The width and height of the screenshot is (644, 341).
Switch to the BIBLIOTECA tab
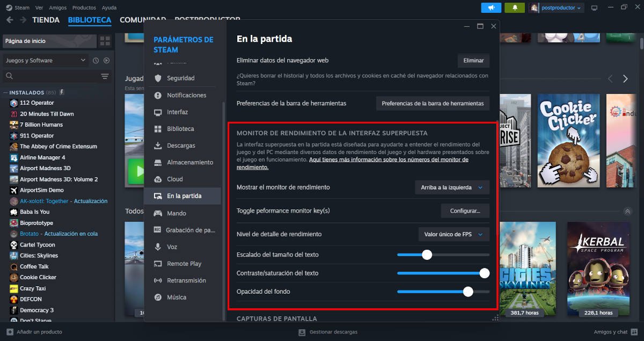click(x=90, y=20)
